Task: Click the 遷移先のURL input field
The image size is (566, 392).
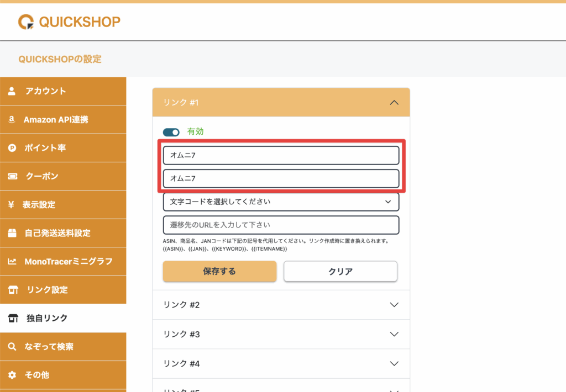Action: point(281,225)
